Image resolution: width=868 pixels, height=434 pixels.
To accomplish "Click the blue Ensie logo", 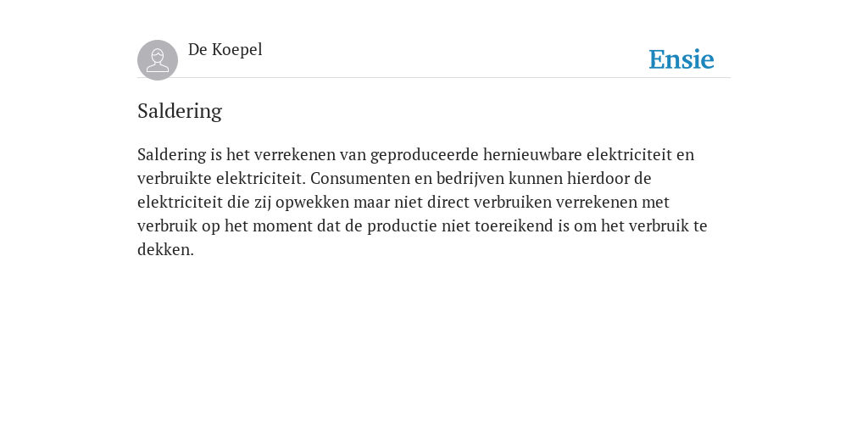I will pyautogui.click(x=682, y=59).
